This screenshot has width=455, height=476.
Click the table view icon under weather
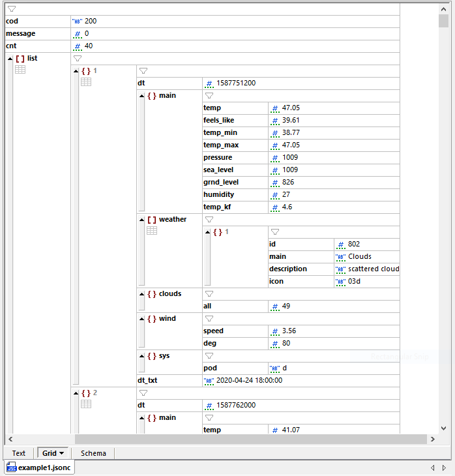point(152,231)
